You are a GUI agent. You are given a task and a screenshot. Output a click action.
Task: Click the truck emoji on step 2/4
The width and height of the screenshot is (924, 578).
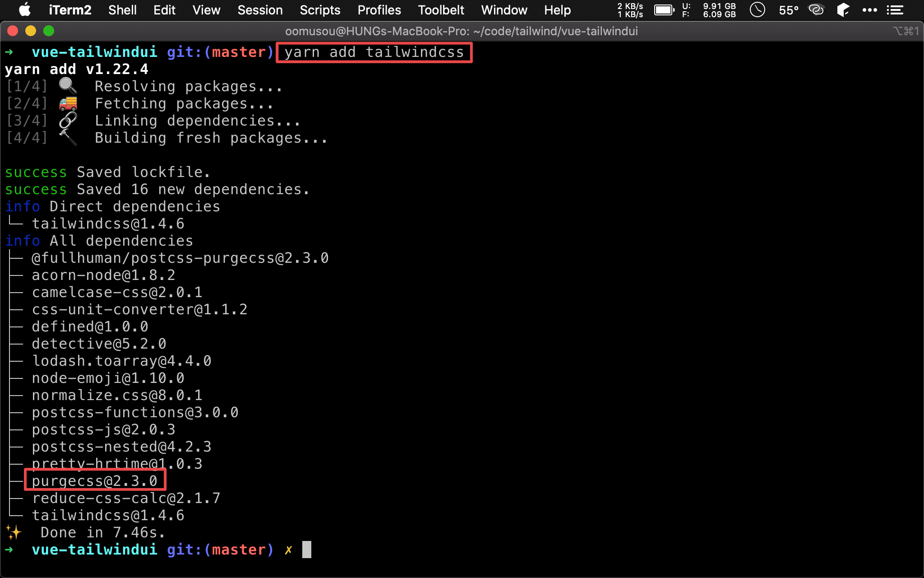tap(68, 103)
